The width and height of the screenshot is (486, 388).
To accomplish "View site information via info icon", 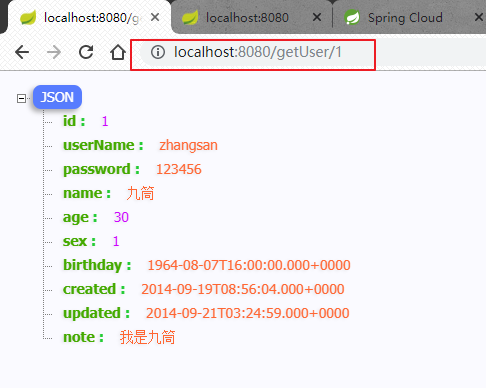I will pos(158,52).
